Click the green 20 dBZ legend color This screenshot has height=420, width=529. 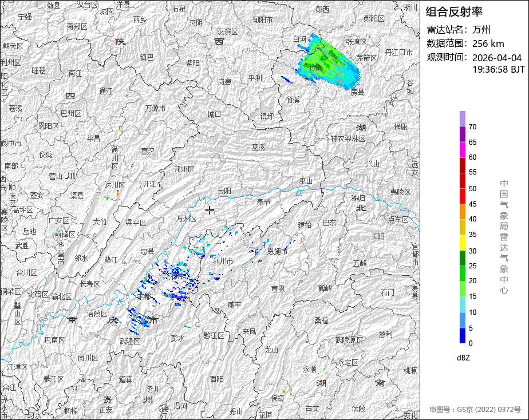pos(462,274)
